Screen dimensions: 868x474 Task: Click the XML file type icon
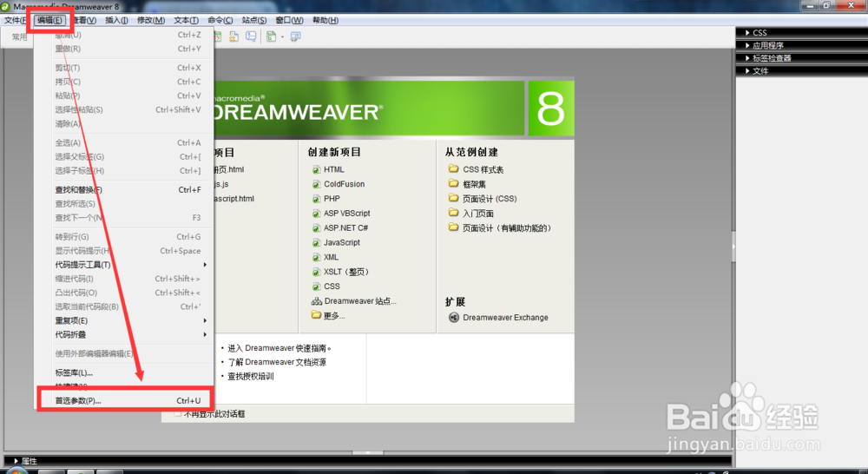316,257
